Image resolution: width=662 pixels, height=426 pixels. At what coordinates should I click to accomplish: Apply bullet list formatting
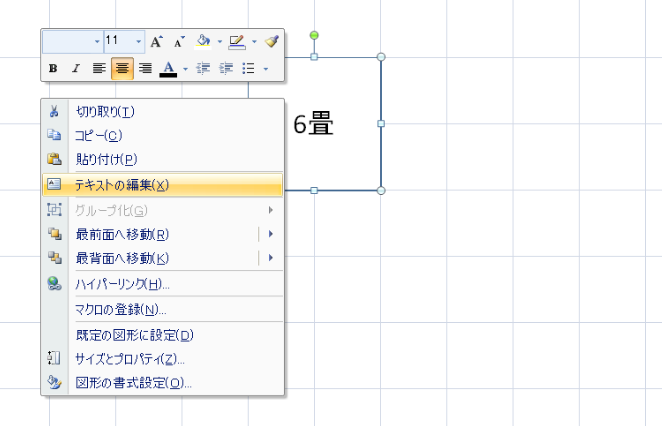click(x=248, y=68)
